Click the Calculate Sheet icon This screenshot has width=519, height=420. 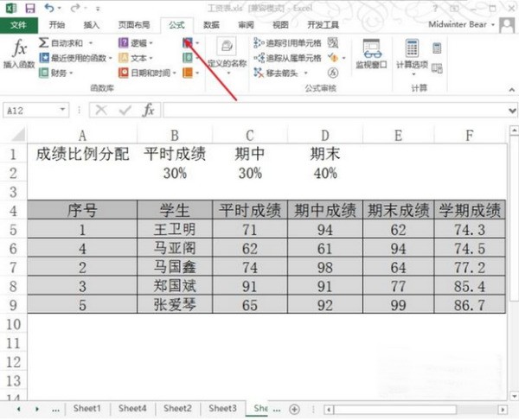tap(437, 68)
